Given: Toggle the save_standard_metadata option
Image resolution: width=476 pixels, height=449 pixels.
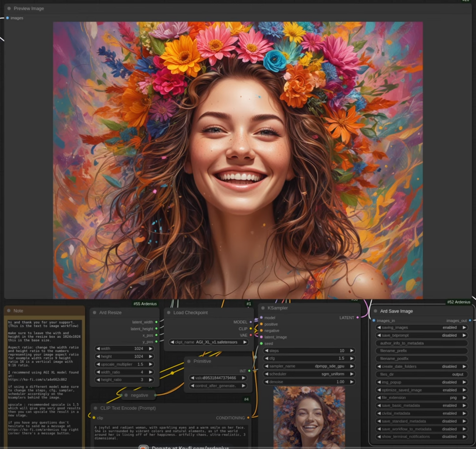Looking at the screenshot, I should coord(422,421).
